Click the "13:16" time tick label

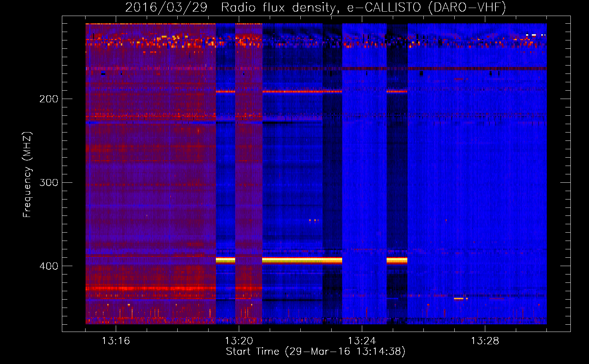[x=116, y=341]
